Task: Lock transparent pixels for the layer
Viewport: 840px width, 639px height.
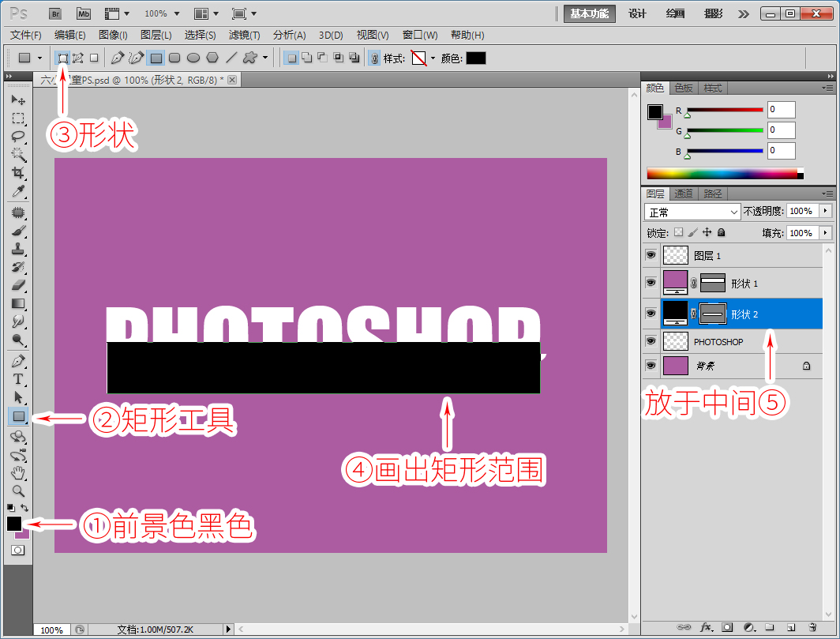Action: click(x=679, y=232)
